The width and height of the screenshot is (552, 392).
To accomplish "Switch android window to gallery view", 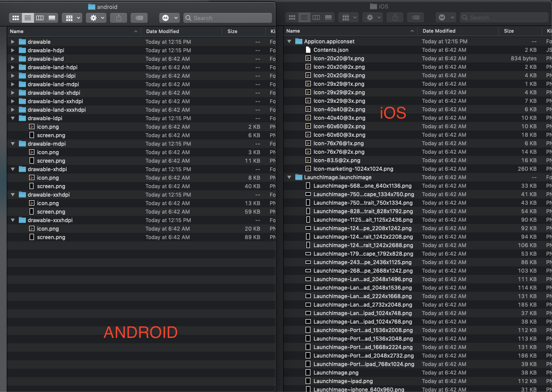I will 52,18.
